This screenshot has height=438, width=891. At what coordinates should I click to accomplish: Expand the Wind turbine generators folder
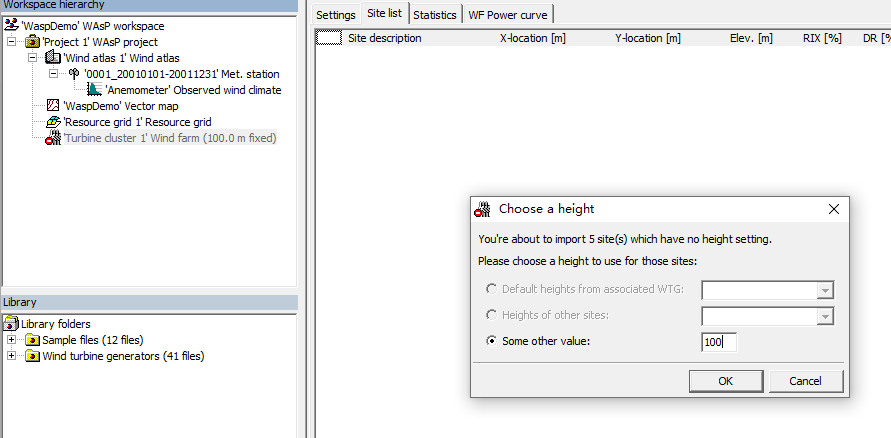coord(11,356)
